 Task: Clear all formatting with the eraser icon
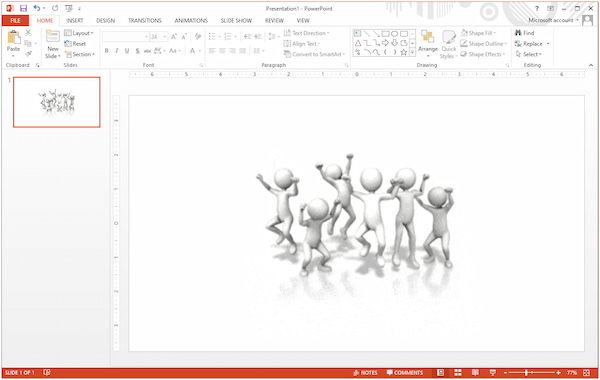click(x=198, y=37)
